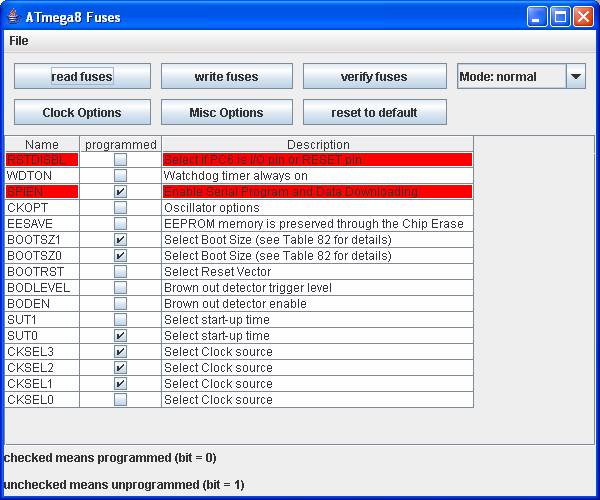The width and height of the screenshot is (600, 500).
Task: Select the CKOPT name cell
Action: pos(42,208)
